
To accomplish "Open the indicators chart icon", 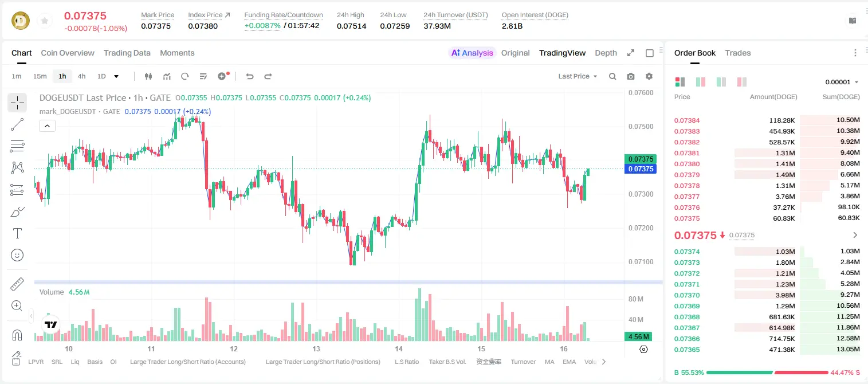I will (167, 76).
